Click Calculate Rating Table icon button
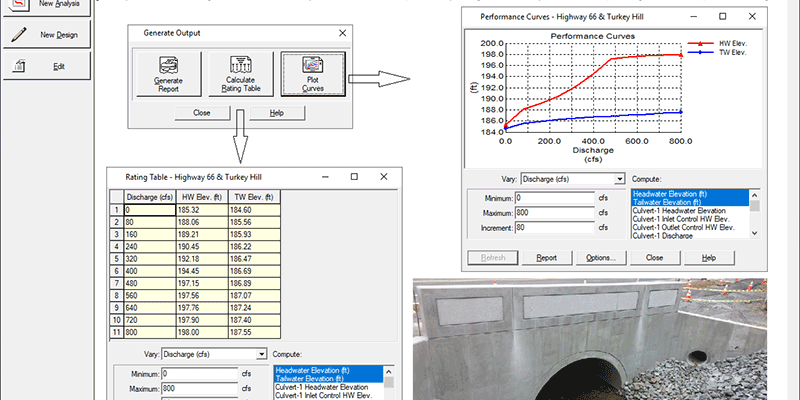This screenshot has height=400, width=800. [x=241, y=74]
